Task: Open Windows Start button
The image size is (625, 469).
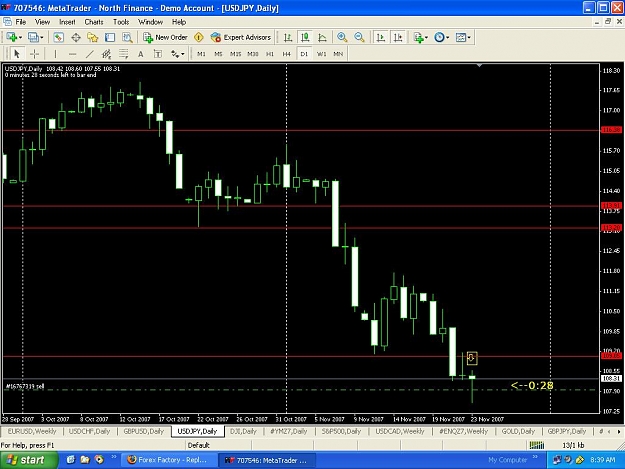Action: (x=28, y=460)
